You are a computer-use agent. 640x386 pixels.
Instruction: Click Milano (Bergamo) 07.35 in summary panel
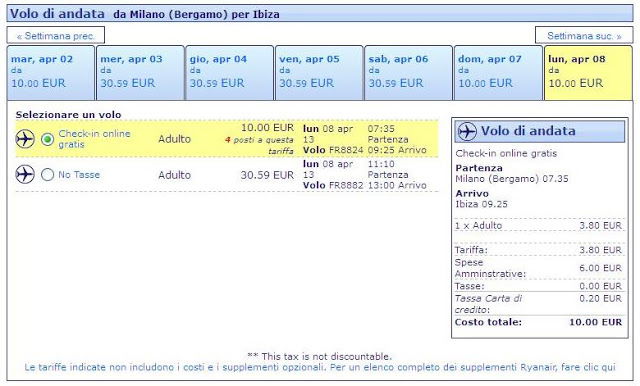point(512,179)
